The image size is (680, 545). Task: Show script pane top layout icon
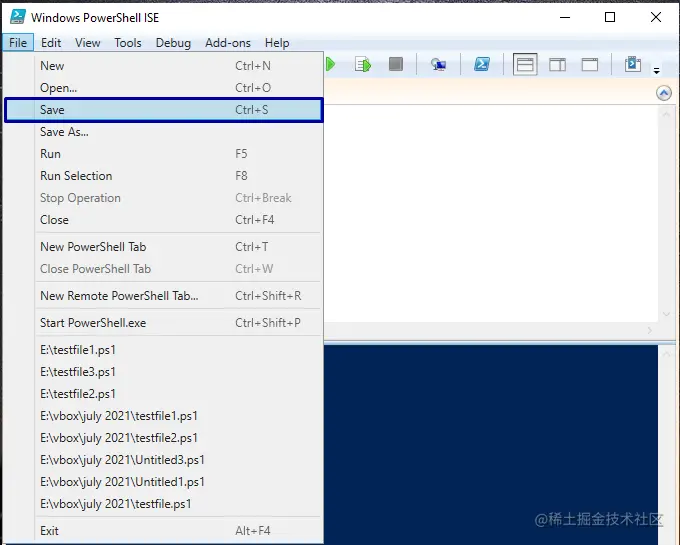(x=525, y=65)
